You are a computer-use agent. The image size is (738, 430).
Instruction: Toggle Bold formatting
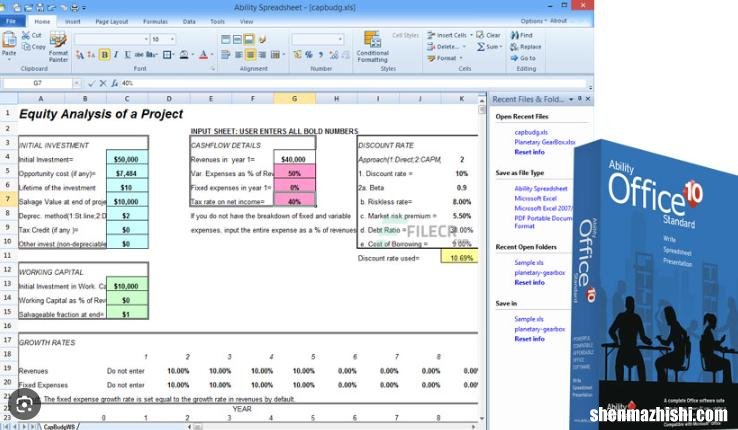coord(104,55)
